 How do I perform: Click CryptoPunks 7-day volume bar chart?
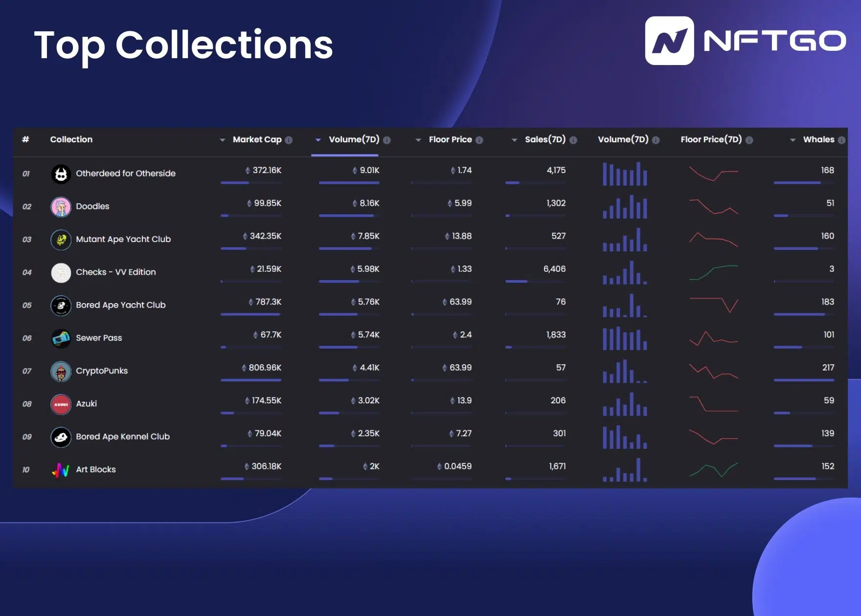pyautogui.click(x=625, y=371)
